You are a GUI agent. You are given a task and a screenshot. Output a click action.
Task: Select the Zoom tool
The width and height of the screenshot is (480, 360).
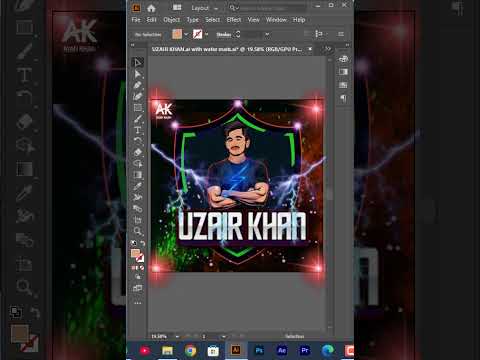click(x=138, y=231)
